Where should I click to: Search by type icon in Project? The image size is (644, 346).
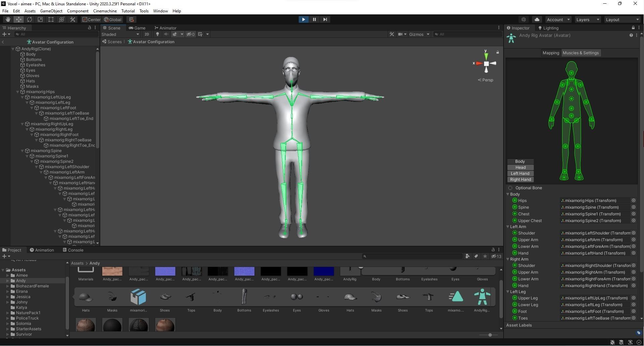[468, 256]
